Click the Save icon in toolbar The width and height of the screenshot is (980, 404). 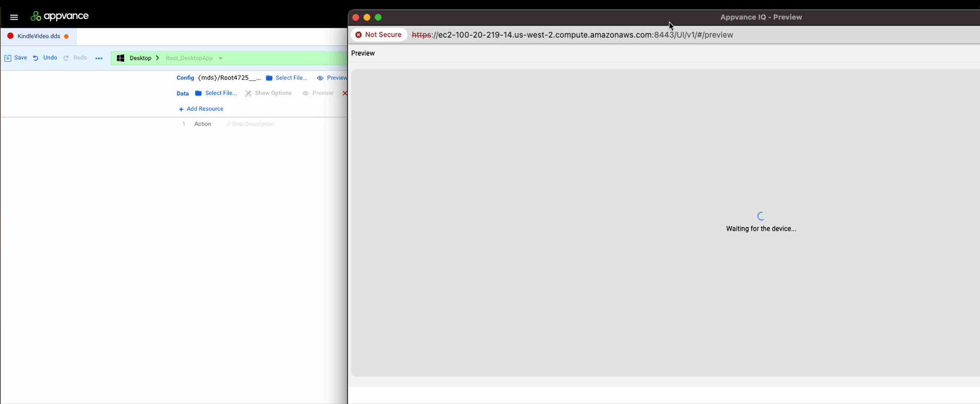[x=8, y=58]
